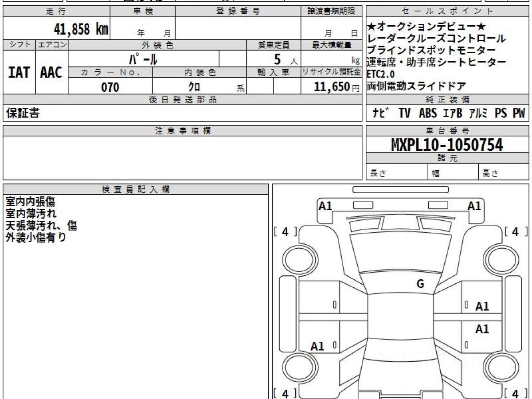Select the TV equipment item
The width and height of the screenshot is (532, 399).
404,113
